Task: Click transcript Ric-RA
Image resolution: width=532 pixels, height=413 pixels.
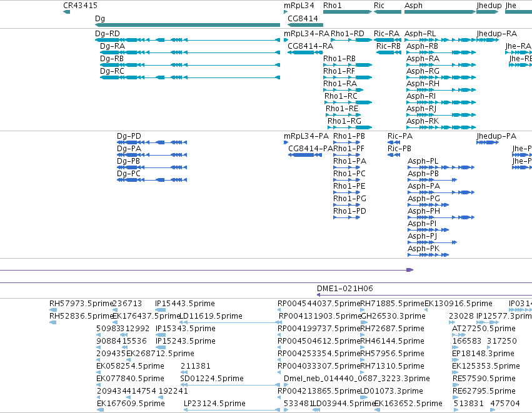Action: (x=388, y=40)
